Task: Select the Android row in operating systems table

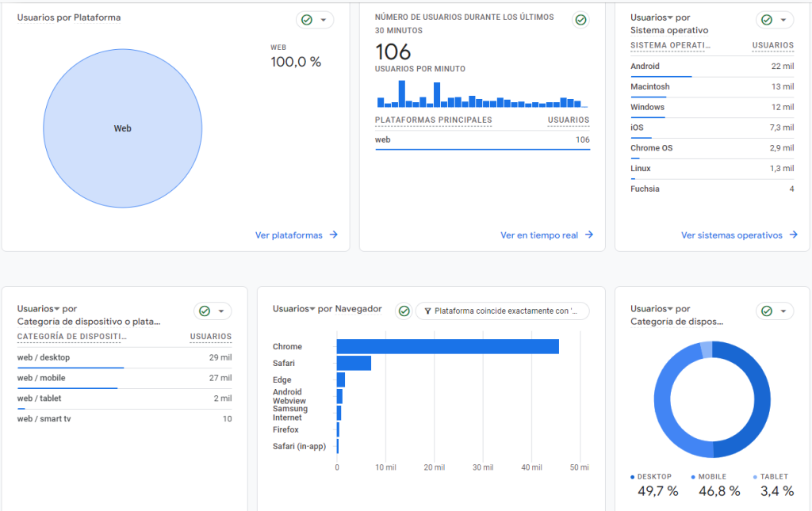Action: [x=711, y=67]
